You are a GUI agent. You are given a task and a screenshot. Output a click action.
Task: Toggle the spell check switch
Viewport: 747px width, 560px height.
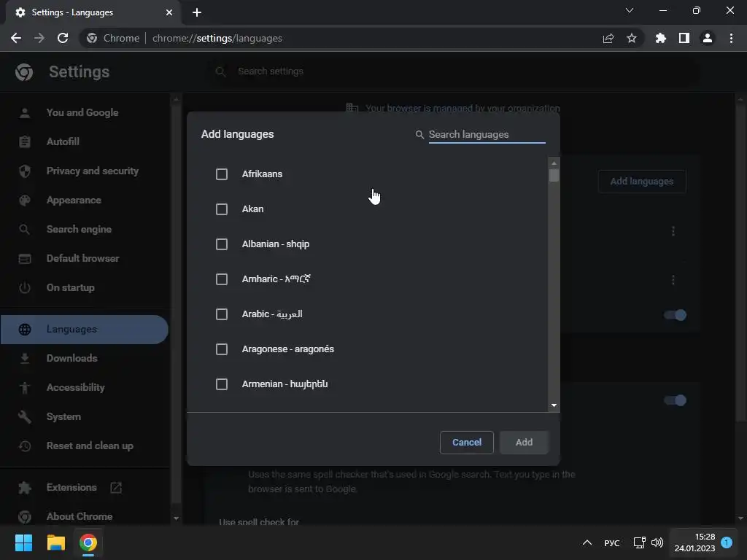tap(675, 400)
